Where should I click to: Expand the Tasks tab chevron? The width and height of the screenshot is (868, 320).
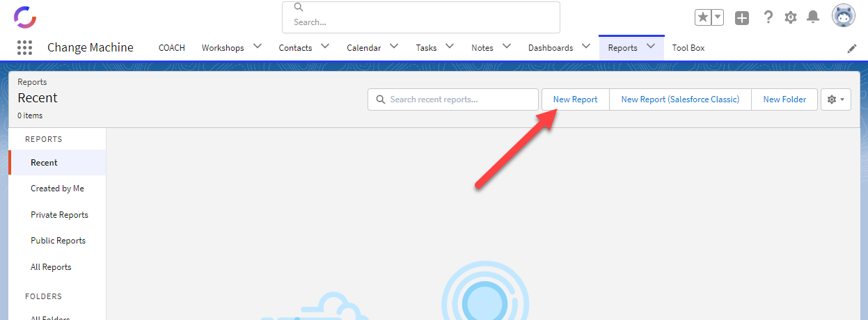tap(450, 47)
